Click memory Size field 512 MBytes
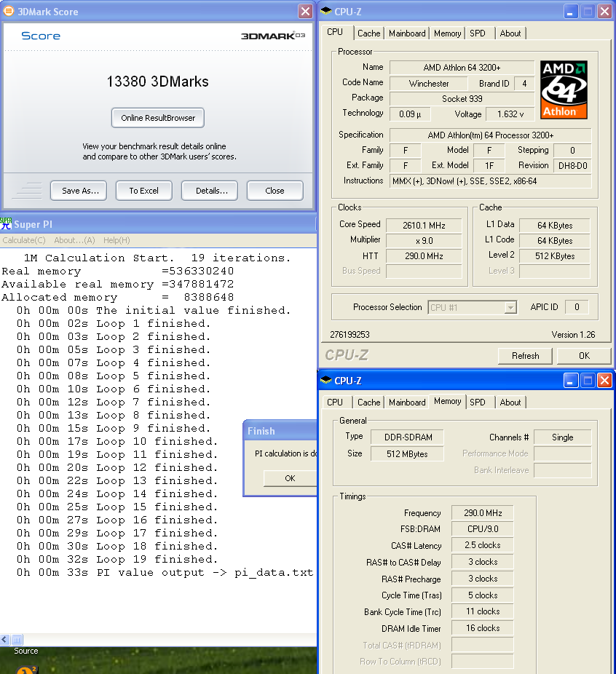The height and width of the screenshot is (674, 616). coord(408,454)
